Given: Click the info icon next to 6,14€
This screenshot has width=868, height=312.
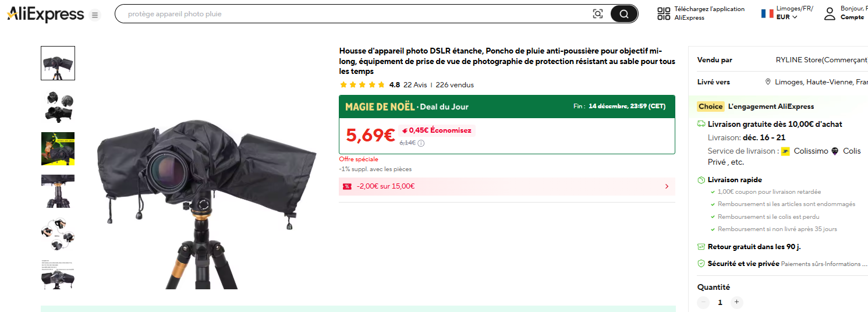Looking at the screenshot, I should click(421, 143).
